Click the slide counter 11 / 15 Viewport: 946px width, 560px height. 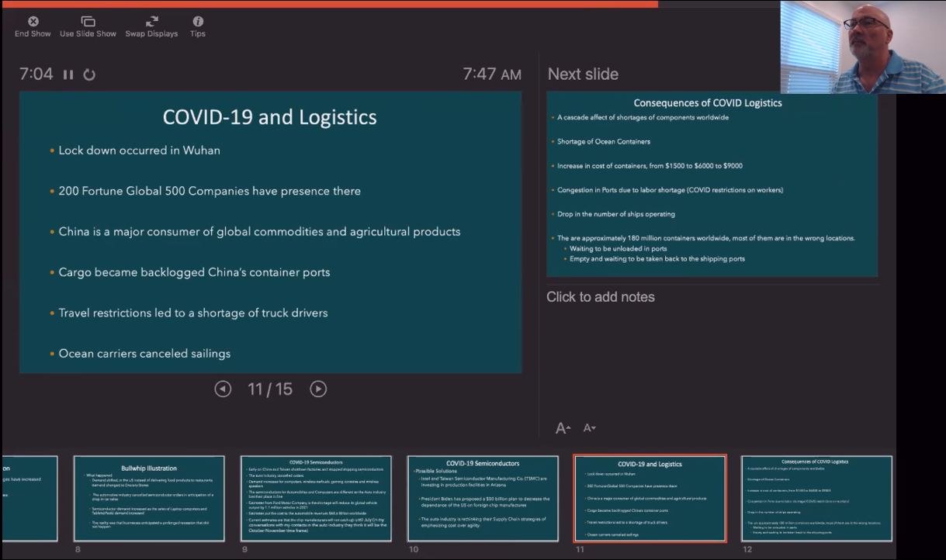[x=270, y=389]
